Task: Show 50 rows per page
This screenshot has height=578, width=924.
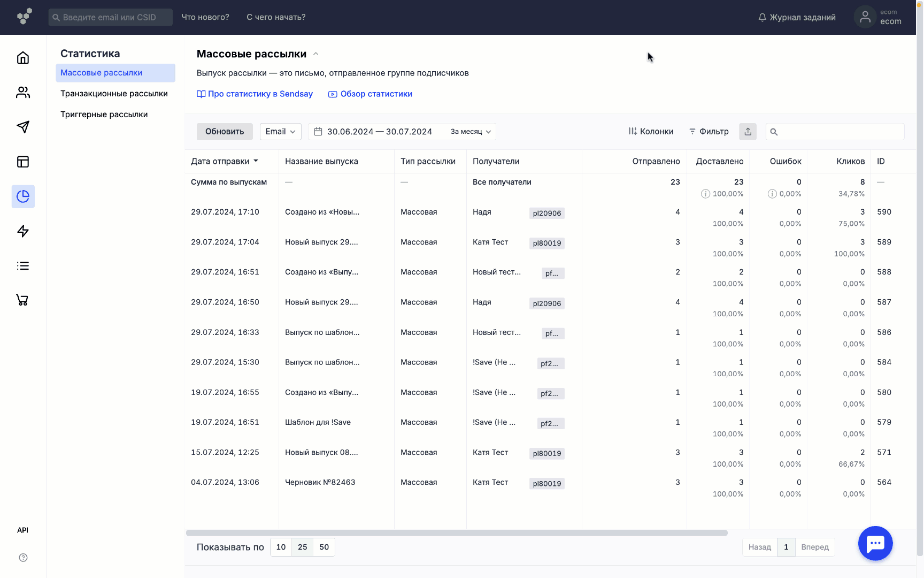Action: 324,547
